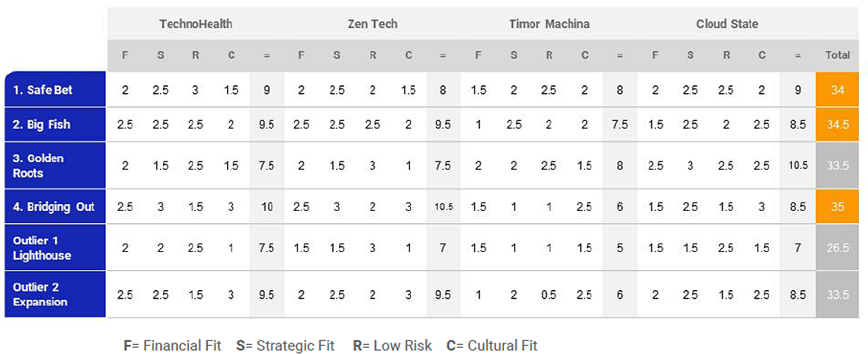Select the 2. Big Fish row label
Image resolution: width=868 pixels, height=354 pixels.
(x=56, y=124)
